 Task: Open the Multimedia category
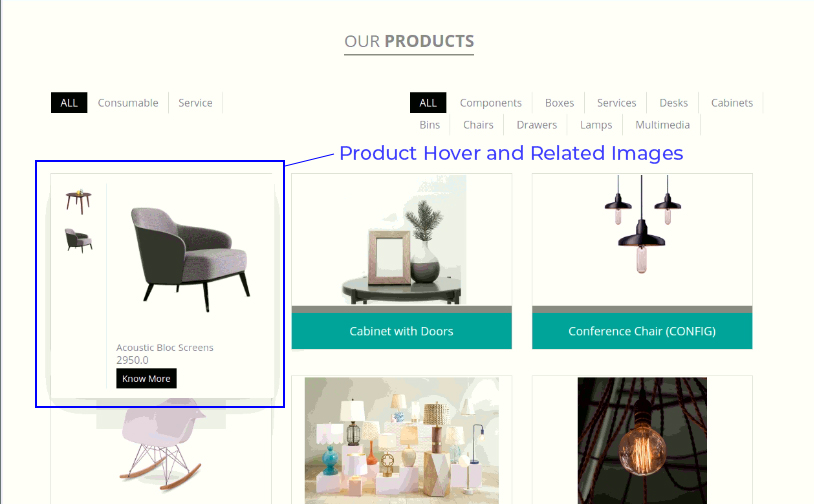[x=662, y=125]
